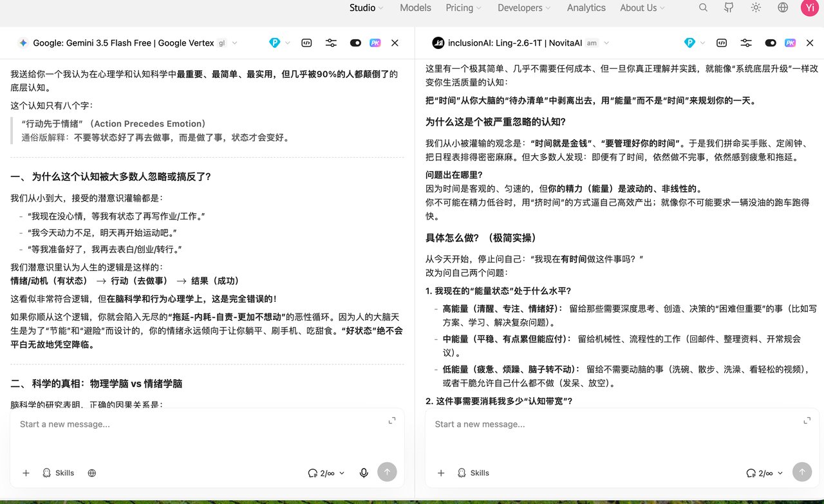Click the inclusionAI model logo
824x504 pixels.
click(438, 43)
